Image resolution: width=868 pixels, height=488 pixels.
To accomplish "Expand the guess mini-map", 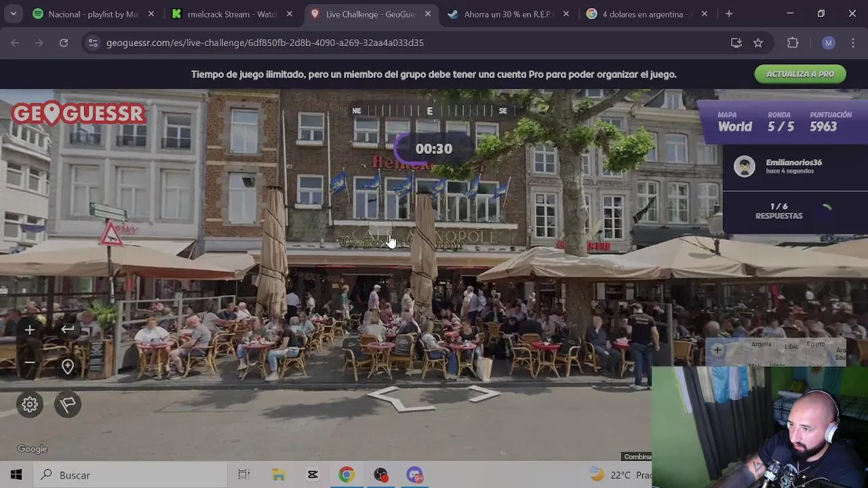I will pos(776,352).
